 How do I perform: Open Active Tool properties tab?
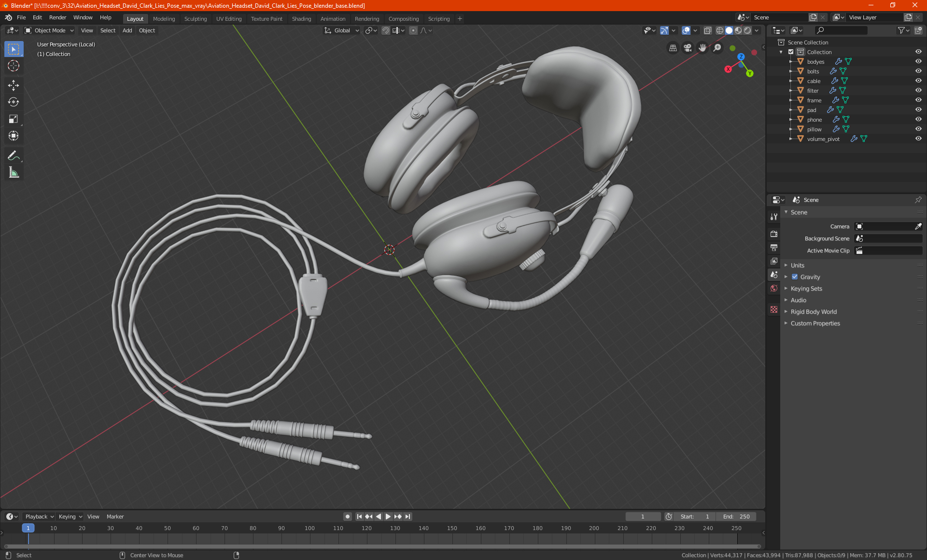pyautogui.click(x=774, y=217)
